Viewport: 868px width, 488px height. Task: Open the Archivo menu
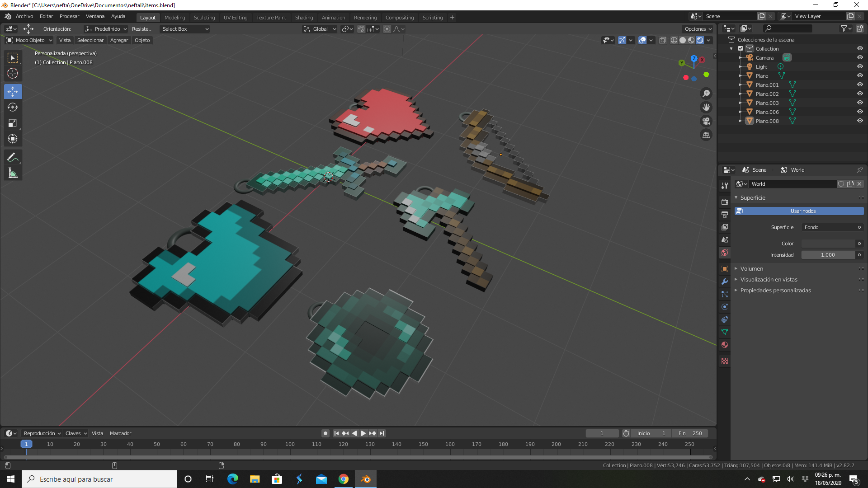(x=24, y=16)
